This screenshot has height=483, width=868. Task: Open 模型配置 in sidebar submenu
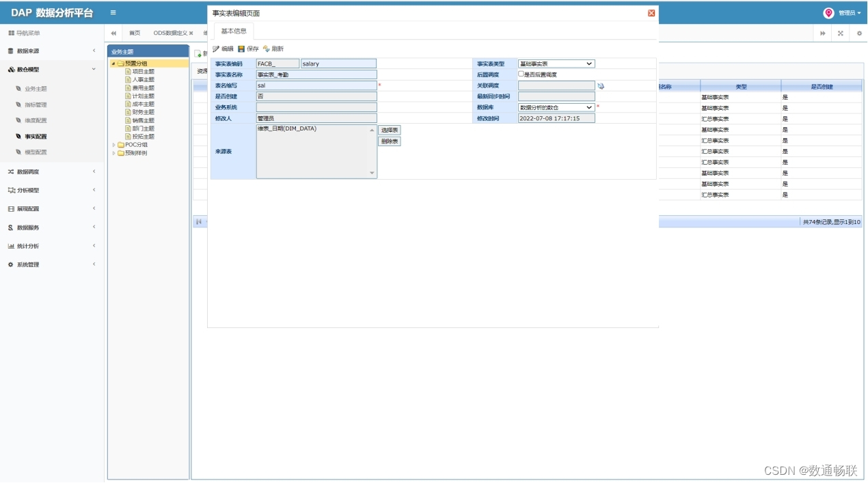pos(36,152)
